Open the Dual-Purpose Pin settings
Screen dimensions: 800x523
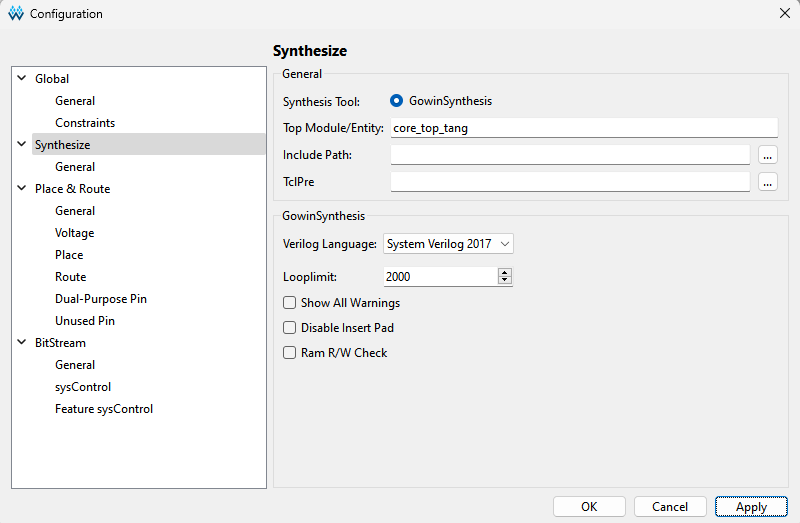point(101,299)
